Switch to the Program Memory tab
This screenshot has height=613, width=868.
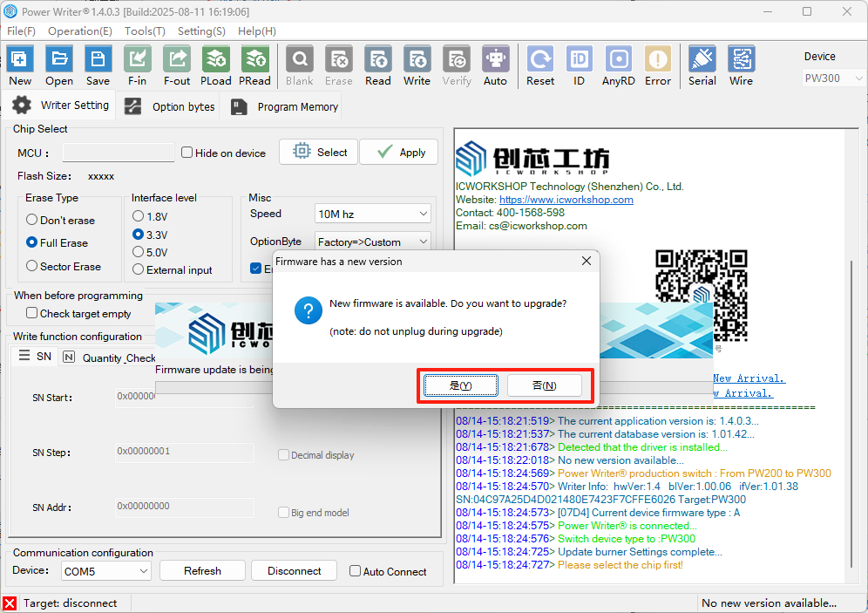pyautogui.click(x=284, y=106)
